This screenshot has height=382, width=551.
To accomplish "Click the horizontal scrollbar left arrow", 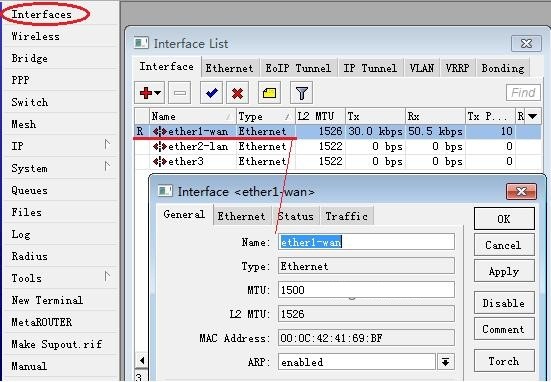I will coord(142,361).
